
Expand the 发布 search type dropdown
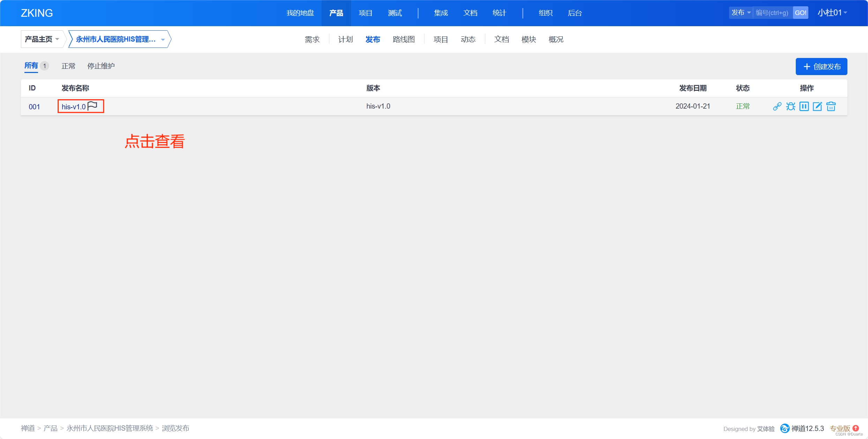click(741, 13)
